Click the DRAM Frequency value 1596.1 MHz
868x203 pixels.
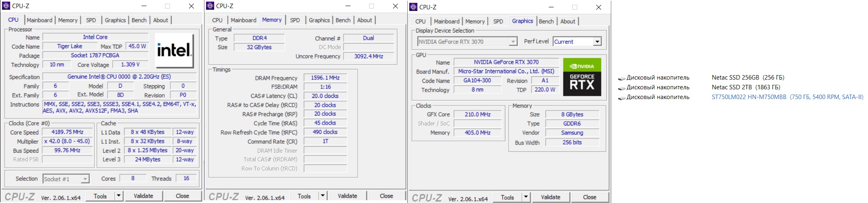coord(325,78)
